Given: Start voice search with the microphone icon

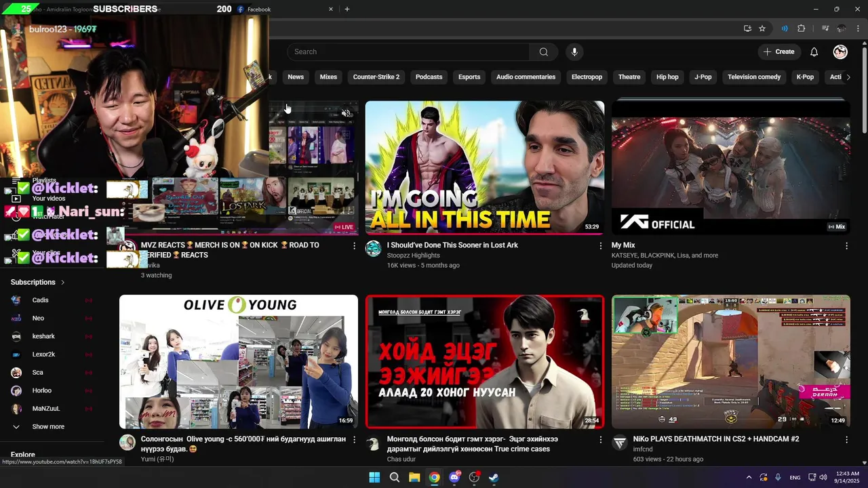Looking at the screenshot, I should [x=574, y=52].
